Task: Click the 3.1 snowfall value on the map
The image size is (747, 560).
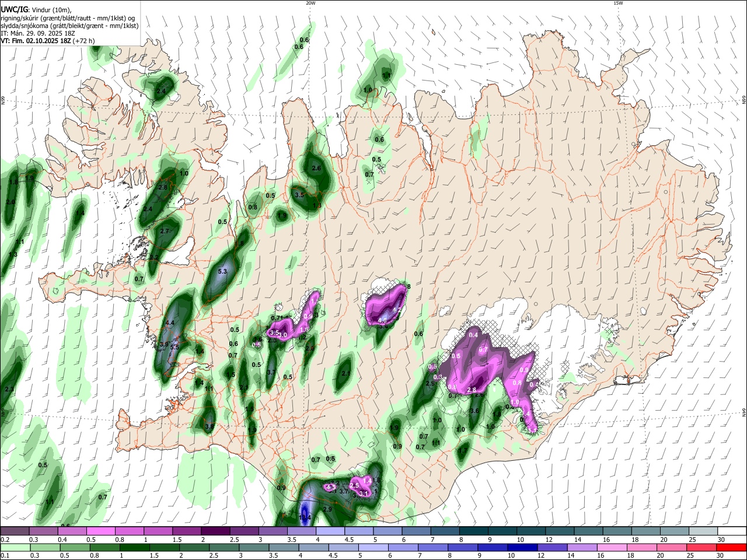Action: click(x=364, y=494)
